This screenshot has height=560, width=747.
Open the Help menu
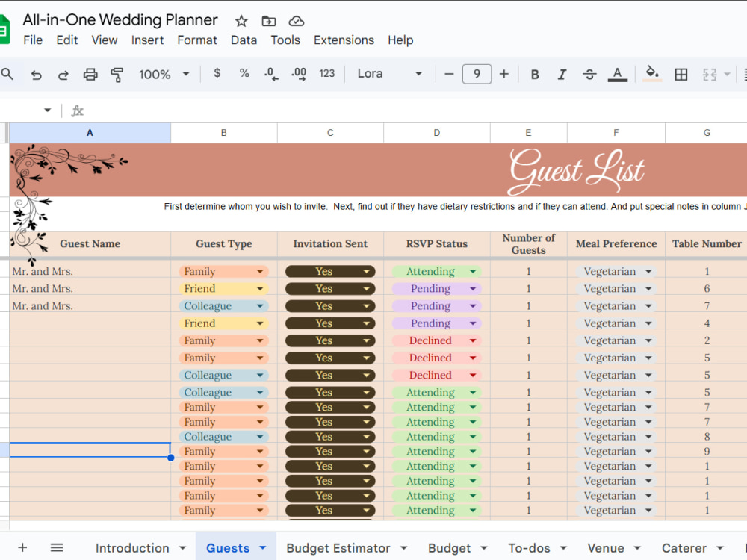[x=400, y=40]
